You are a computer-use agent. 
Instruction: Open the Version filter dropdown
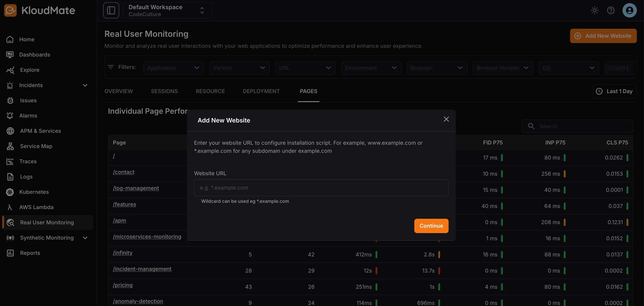tap(239, 68)
